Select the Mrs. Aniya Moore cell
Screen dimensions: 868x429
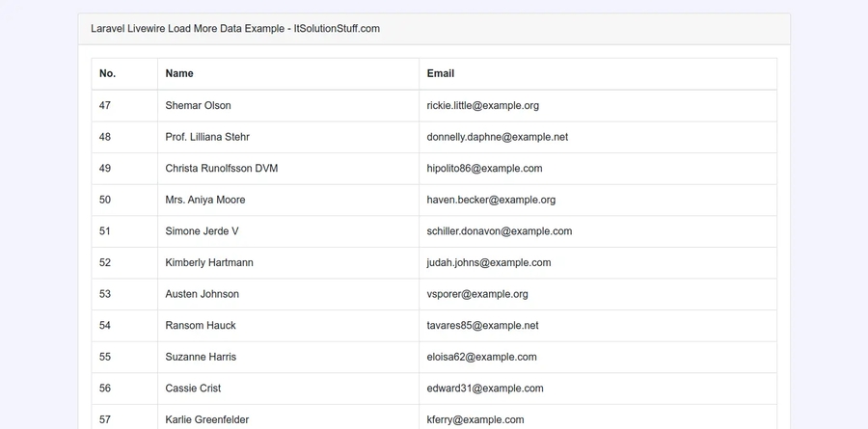click(204, 200)
